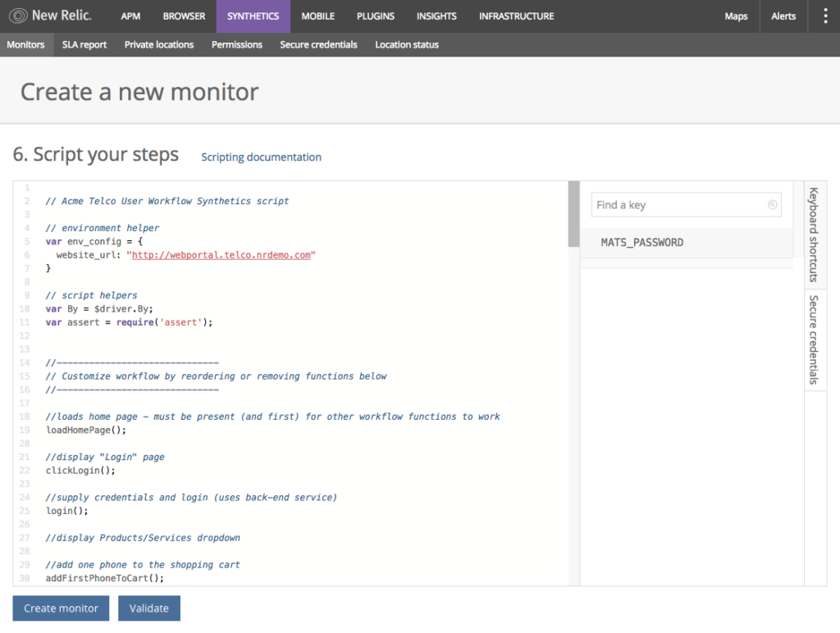840x633 pixels.
Task: Click the clickLogin(); line in editor
Action: [80, 470]
